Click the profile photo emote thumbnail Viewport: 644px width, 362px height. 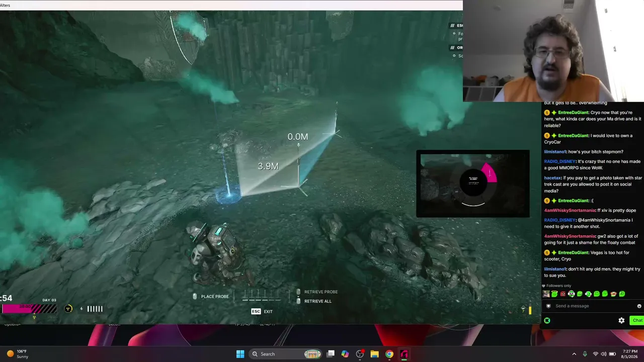coord(546,294)
